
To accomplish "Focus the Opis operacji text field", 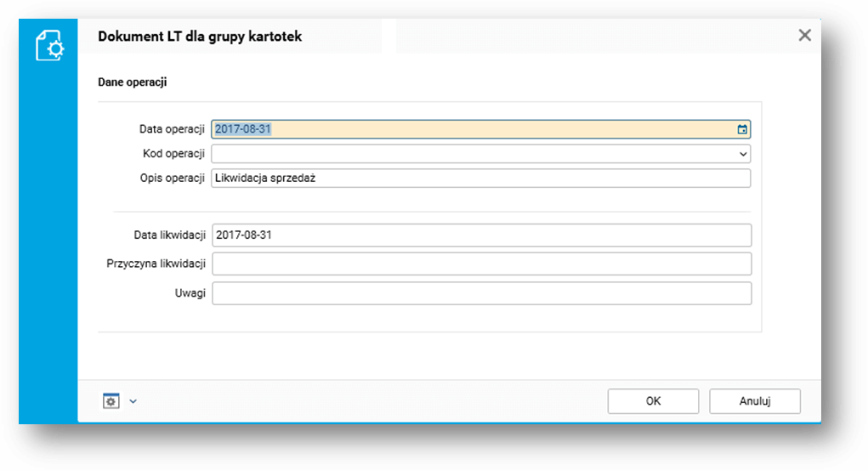I will [x=480, y=179].
